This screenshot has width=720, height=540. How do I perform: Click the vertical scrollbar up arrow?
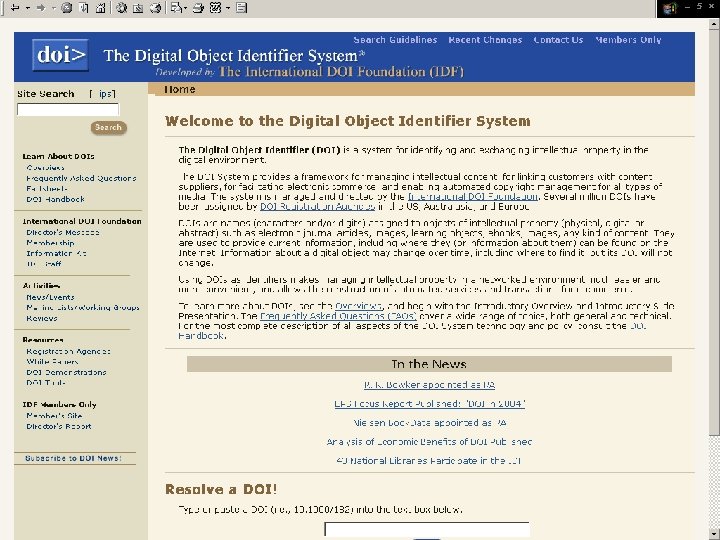[x=714, y=25]
